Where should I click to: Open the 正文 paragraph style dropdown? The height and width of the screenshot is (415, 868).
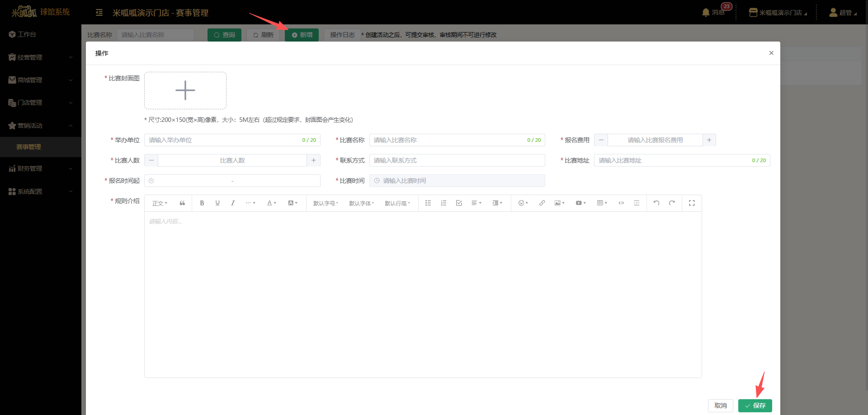pyautogui.click(x=160, y=204)
